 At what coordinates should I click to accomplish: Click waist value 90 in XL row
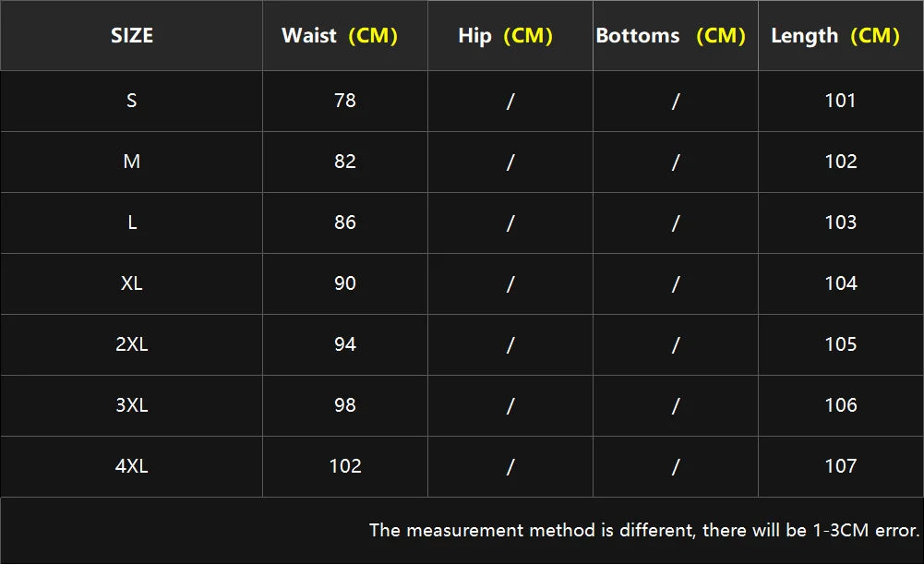click(345, 283)
